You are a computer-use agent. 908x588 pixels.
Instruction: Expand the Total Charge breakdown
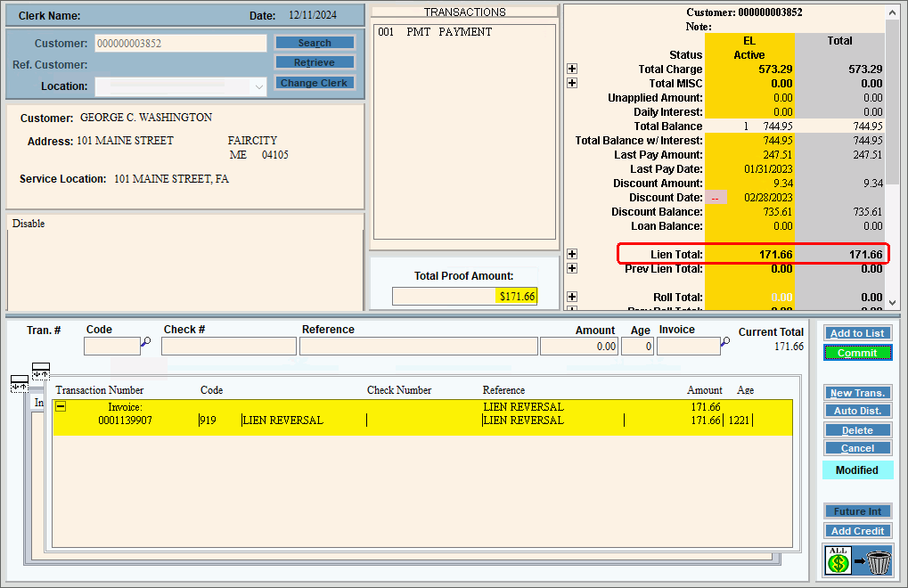[572, 69]
